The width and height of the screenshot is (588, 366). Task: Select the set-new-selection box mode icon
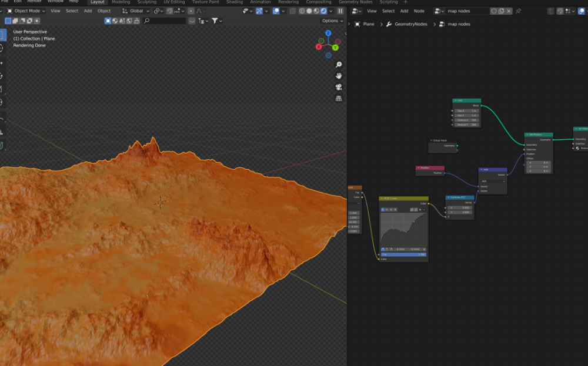coord(8,21)
